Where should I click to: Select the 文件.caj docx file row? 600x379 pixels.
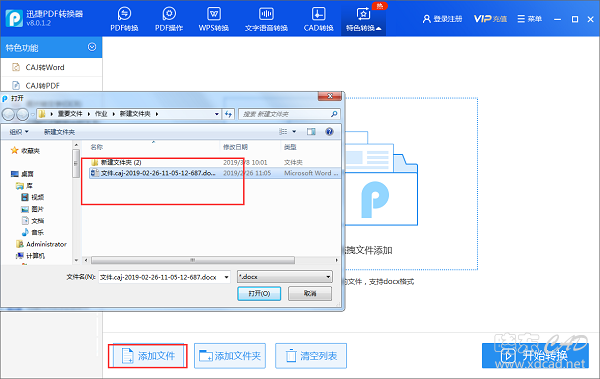(x=215, y=173)
